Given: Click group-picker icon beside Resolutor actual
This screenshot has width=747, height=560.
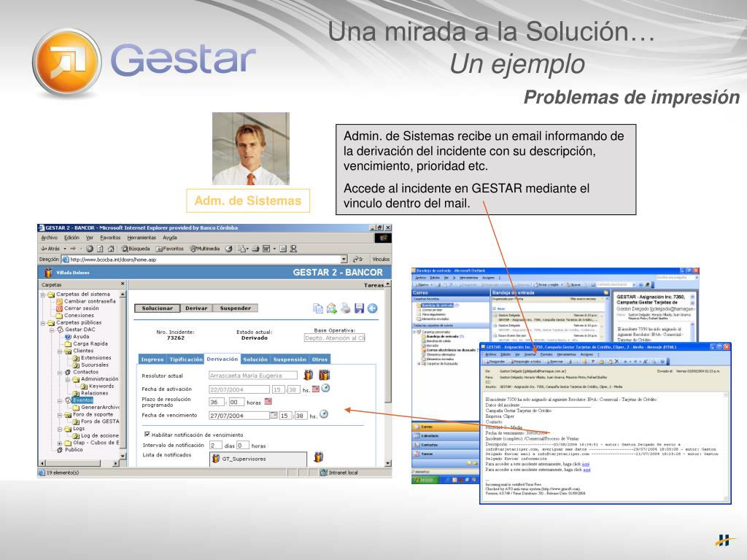Looking at the screenshot, I should [325, 375].
